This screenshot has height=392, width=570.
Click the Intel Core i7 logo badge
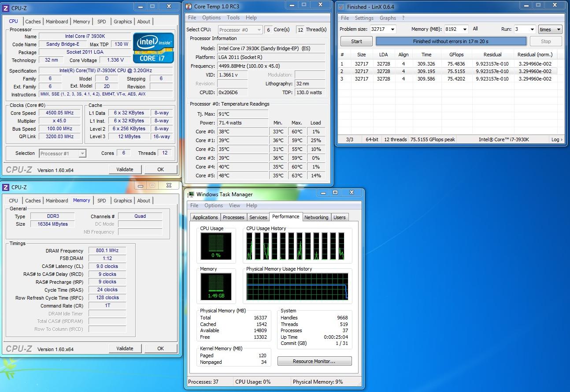pos(153,48)
